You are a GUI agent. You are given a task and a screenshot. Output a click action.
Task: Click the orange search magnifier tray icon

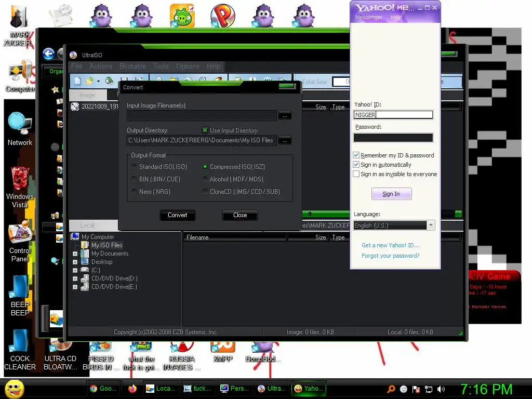(391, 389)
